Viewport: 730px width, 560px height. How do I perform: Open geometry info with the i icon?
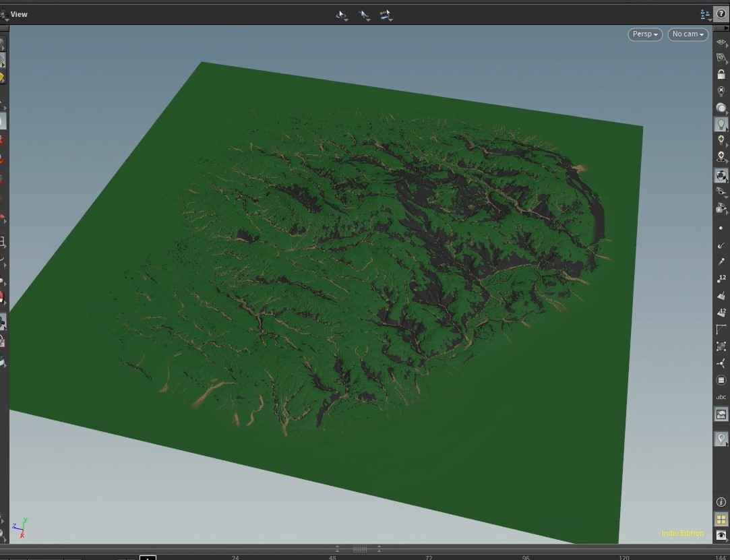[721, 502]
